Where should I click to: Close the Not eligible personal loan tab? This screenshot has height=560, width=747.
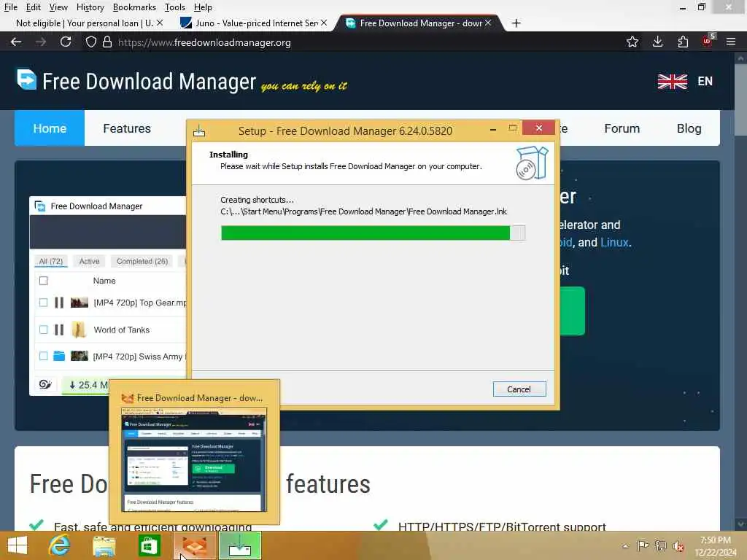[160, 23]
